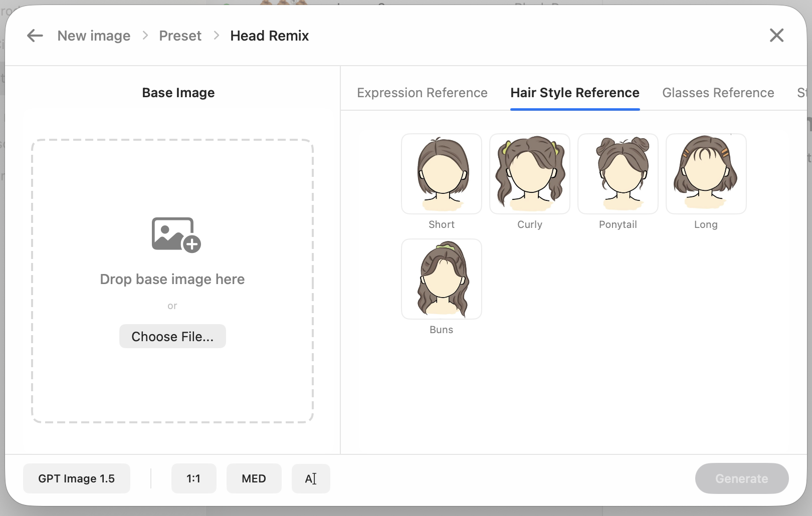Select the Long hair style reference
This screenshot has height=516, width=812.
click(706, 174)
